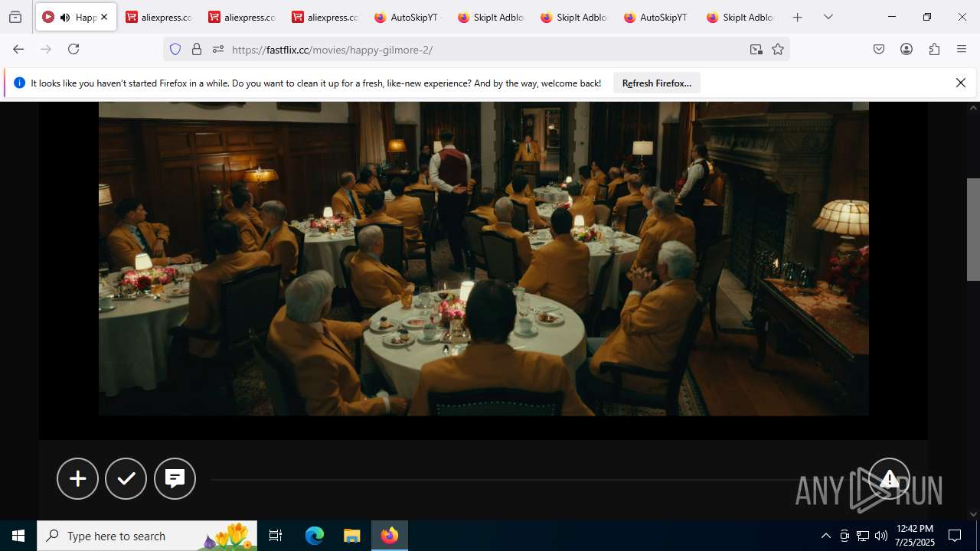Open the clock and date flyout

914,536
